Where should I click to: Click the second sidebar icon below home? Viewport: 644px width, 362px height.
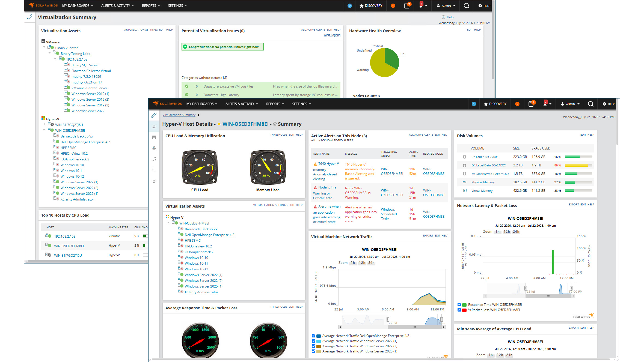154,137
